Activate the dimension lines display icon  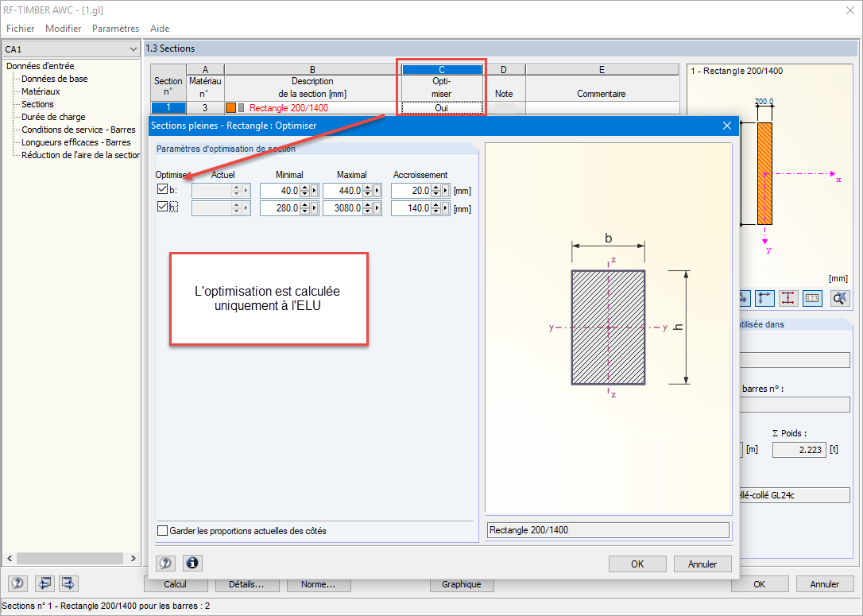(787, 297)
